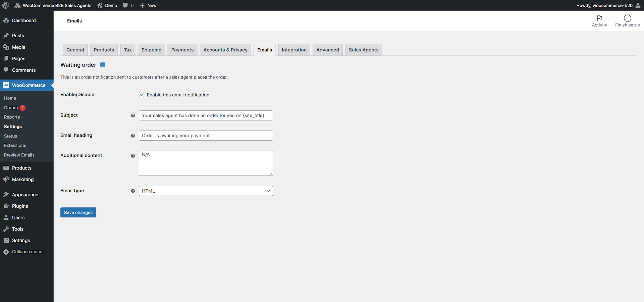Image resolution: width=644 pixels, height=302 pixels.
Task: Click the Waiting order heading text
Action: point(78,65)
